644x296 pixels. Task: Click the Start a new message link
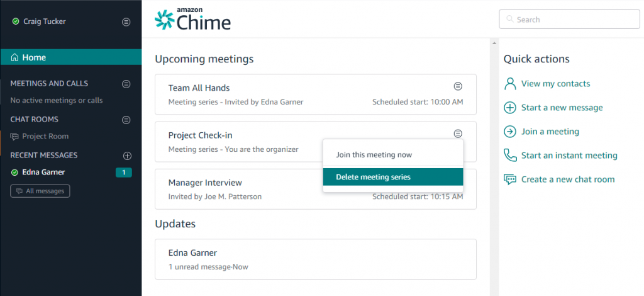[x=562, y=108]
